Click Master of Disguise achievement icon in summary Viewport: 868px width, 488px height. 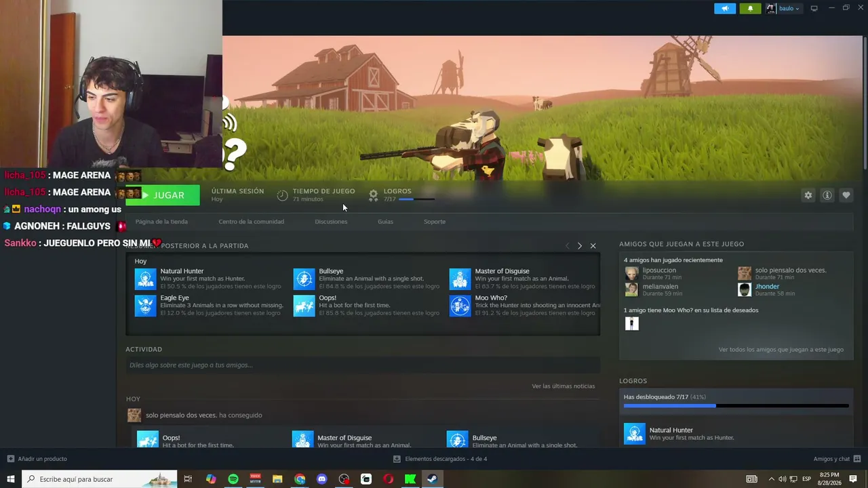coord(460,279)
